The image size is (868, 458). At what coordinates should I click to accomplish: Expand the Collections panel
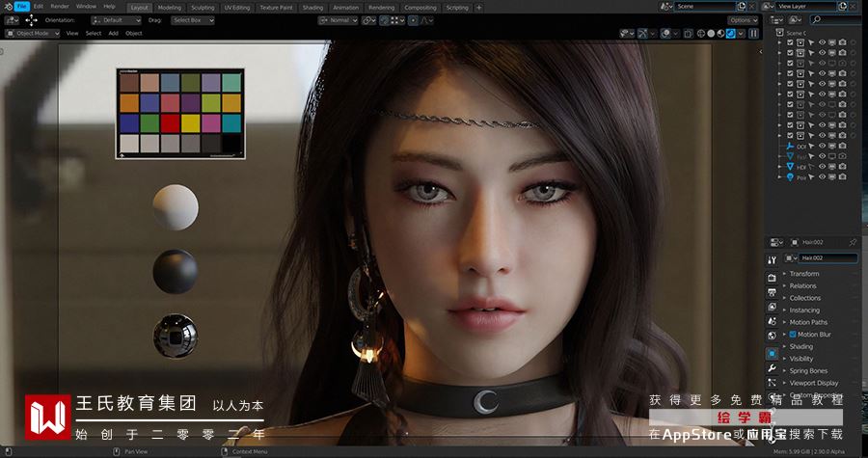pyautogui.click(x=805, y=298)
